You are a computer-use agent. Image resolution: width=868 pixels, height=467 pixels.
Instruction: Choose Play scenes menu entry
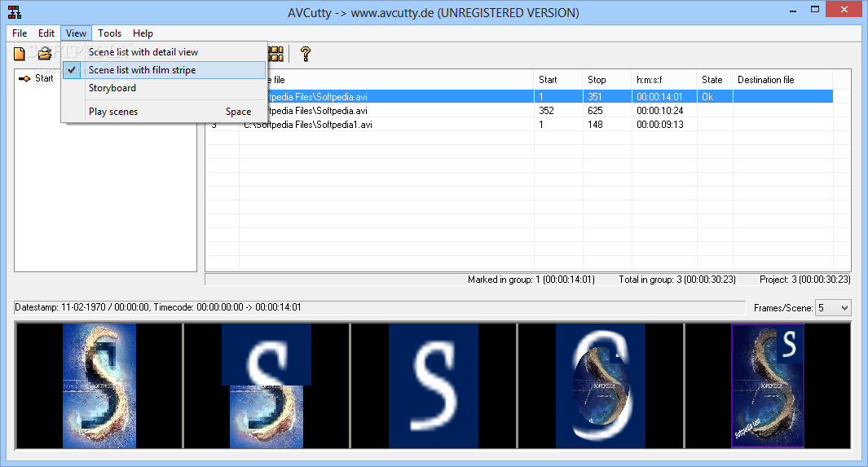coord(164,111)
